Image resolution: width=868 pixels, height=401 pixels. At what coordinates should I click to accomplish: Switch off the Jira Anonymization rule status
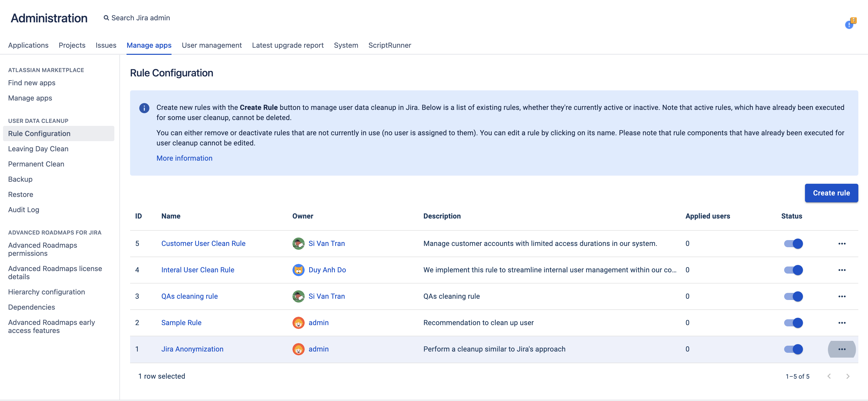click(x=793, y=349)
